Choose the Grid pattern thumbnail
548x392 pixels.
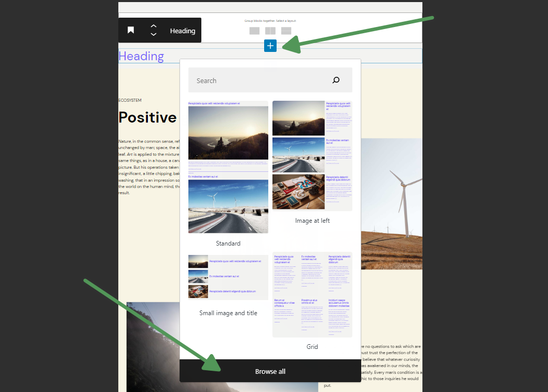(312, 294)
